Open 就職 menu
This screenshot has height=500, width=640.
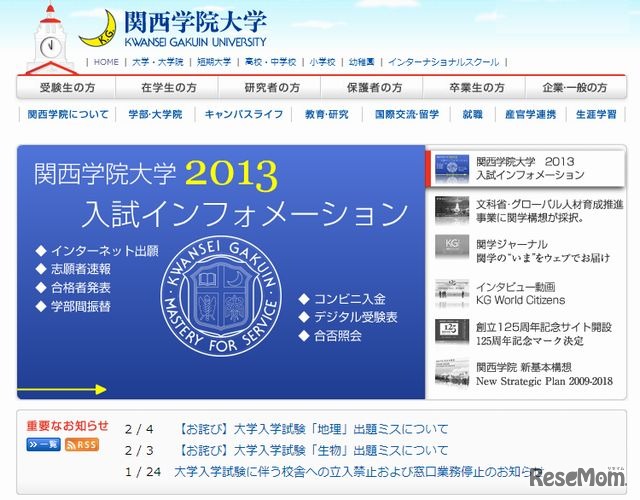point(472,114)
